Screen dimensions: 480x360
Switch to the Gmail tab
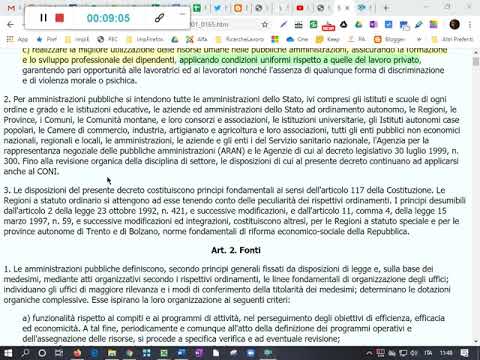tap(11, 8)
